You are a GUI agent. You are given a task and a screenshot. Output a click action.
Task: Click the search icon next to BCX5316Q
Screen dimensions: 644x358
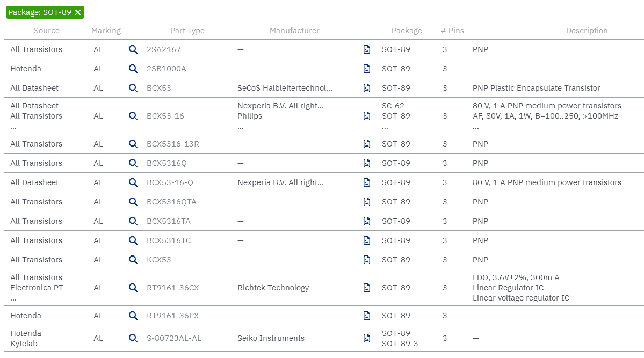(x=133, y=163)
